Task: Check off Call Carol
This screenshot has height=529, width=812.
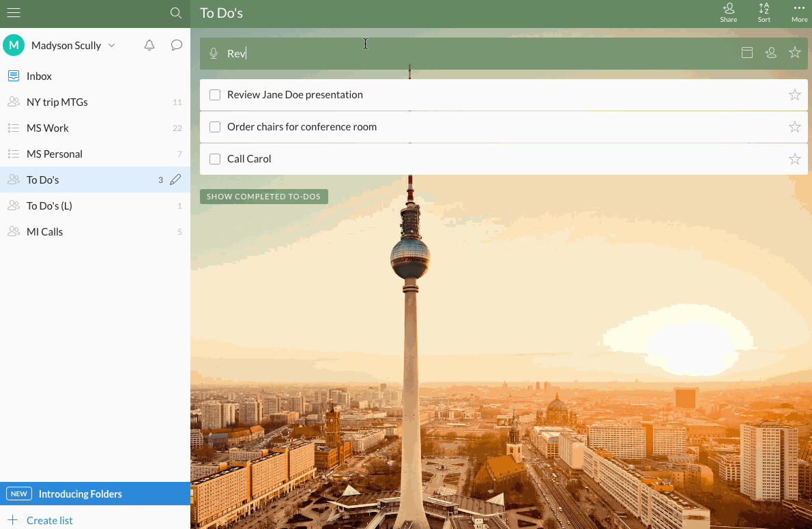Action: [215, 159]
